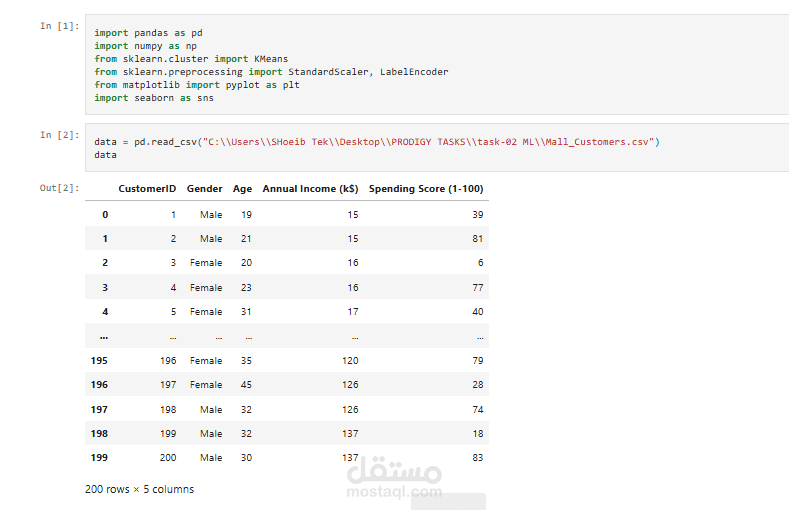Click row index 198 in the table

point(99,434)
